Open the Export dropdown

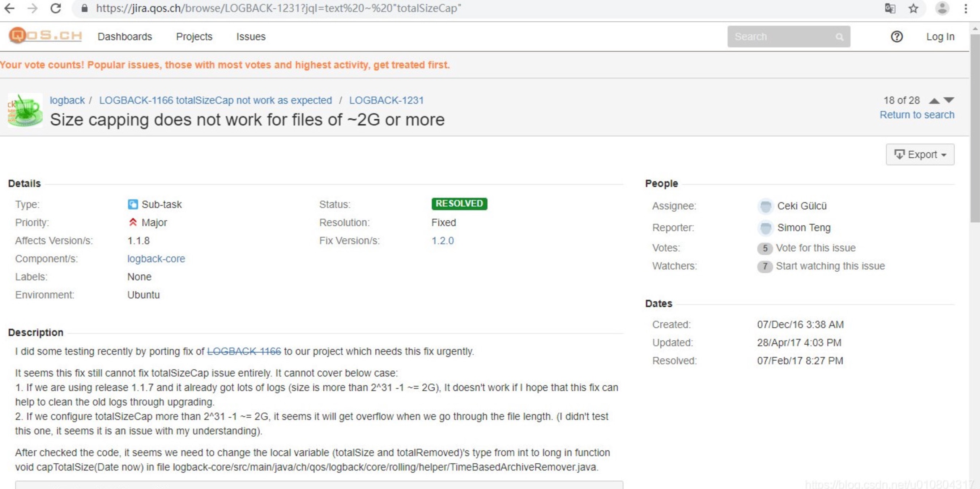point(920,154)
